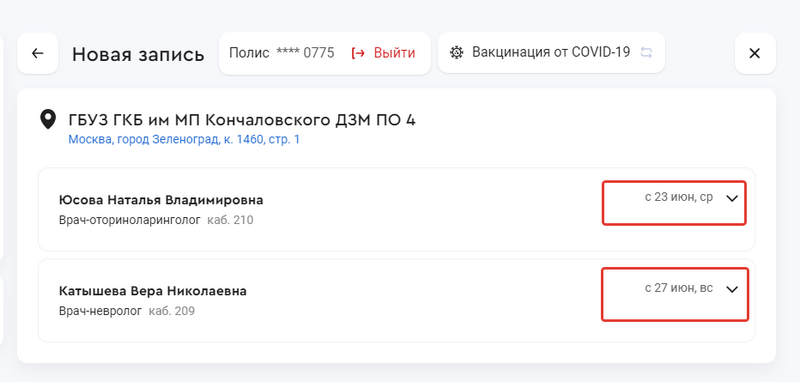This screenshot has width=800, height=382.
Task: Select the с 27 июн, вс date
Action: pyautogui.click(x=679, y=288)
